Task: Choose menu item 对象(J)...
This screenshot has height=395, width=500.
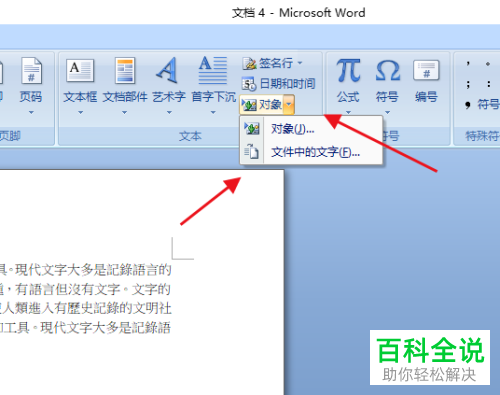Action: coord(311,129)
